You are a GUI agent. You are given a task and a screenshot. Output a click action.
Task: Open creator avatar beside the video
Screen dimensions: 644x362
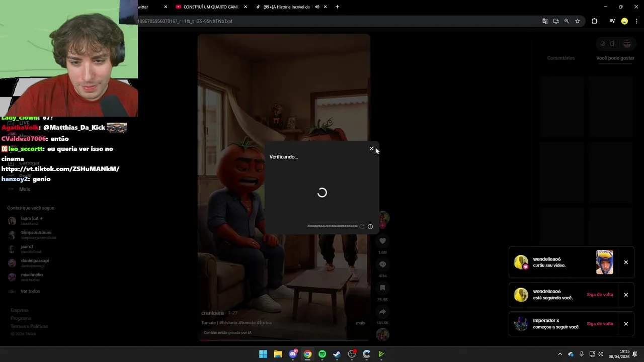click(x=383, y=217)
